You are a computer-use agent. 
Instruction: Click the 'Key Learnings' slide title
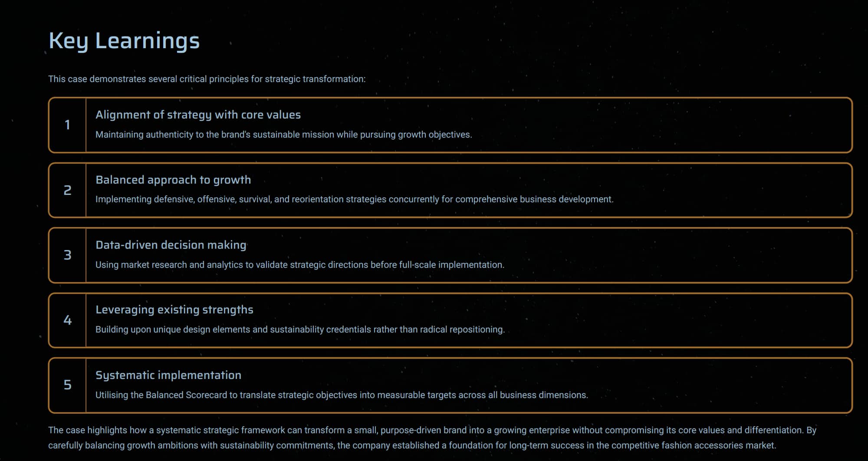coord(124,41)
